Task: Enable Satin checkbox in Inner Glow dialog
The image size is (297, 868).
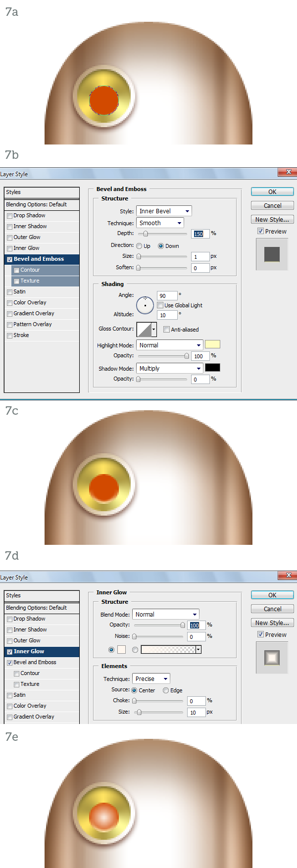Action: click(9, 695)
